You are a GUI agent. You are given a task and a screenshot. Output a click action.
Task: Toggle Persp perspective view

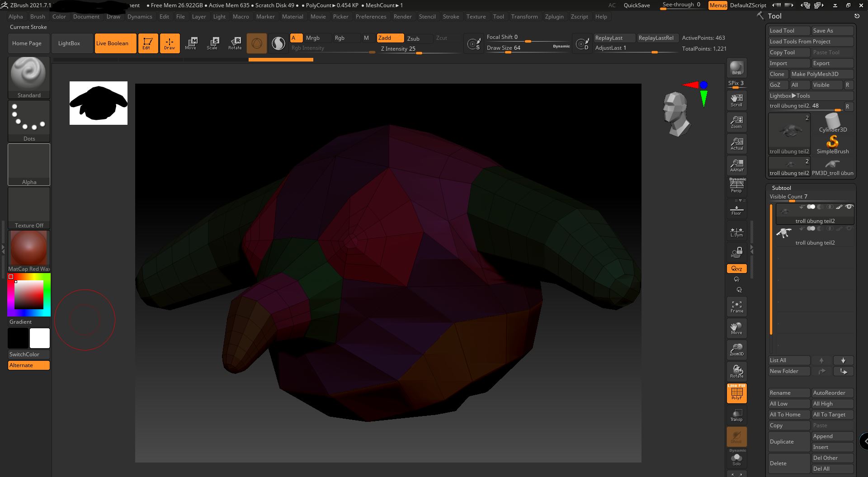[x=736, y=185]
